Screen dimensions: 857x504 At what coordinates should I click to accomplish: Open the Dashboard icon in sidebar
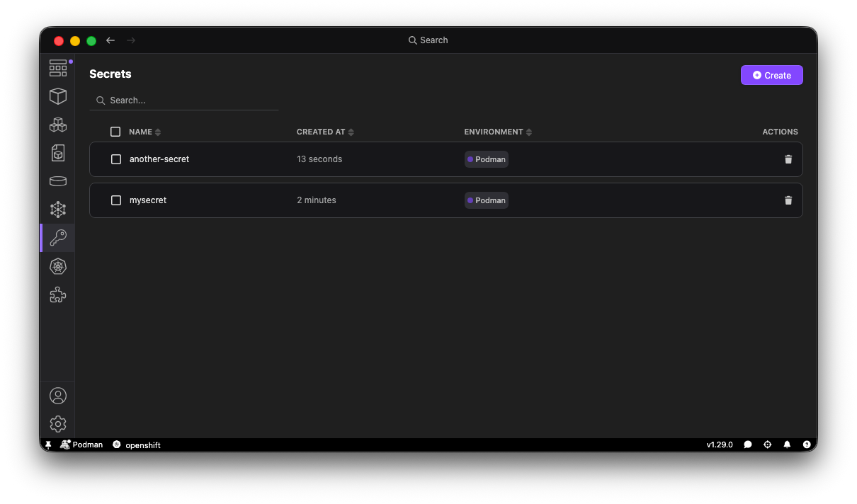pyautogui.click(x=58, y=68)
